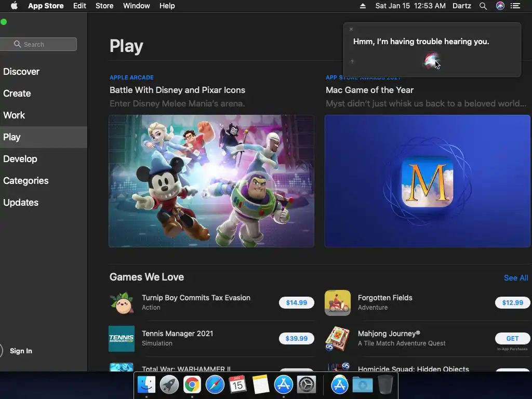Open Forgotten Fields title
This screenshot has width=532, height=399.
(385, 298)
